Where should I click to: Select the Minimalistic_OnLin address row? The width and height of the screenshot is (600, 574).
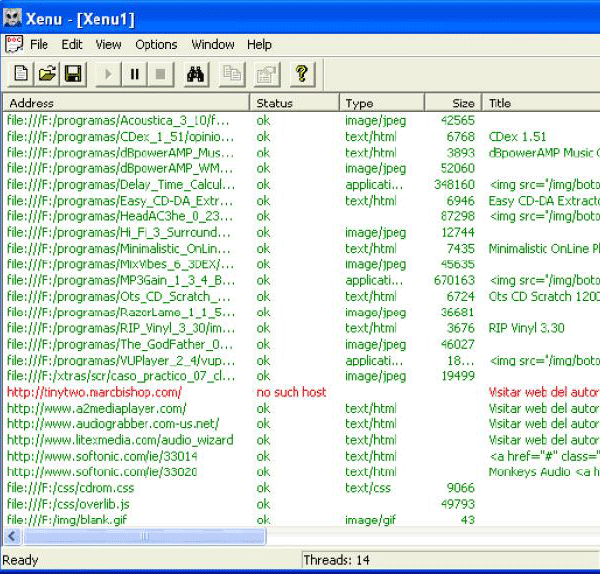coord(119,248)
